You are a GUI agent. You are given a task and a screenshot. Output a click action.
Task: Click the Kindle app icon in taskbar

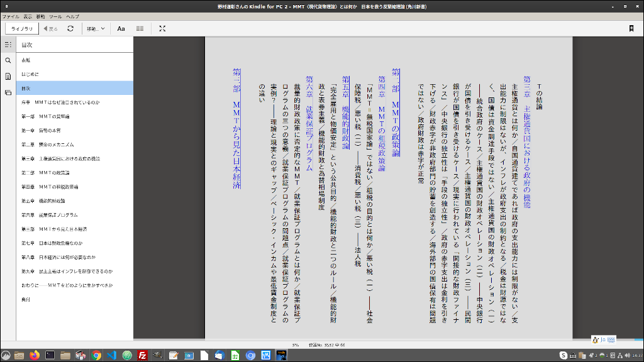[281, 356]
